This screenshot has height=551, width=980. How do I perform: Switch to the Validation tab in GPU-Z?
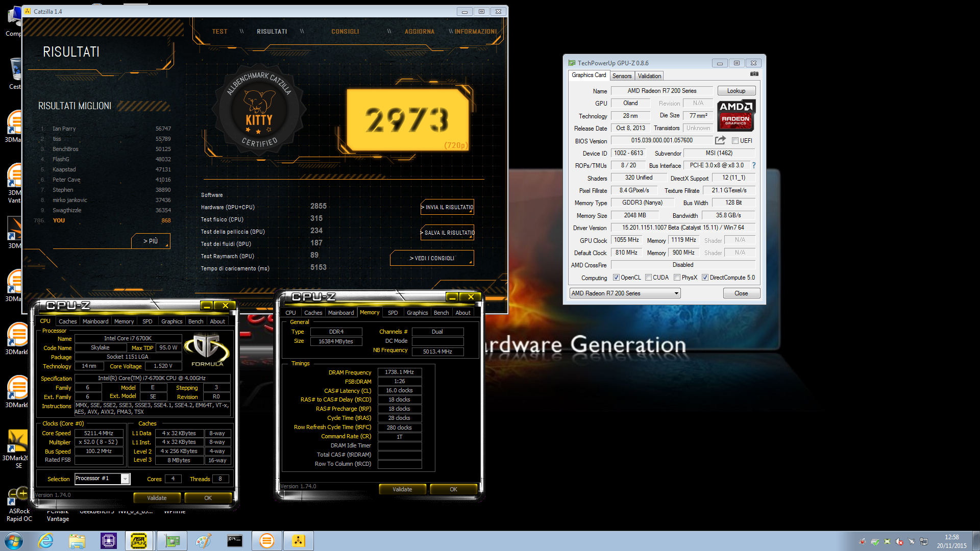point(649,76)
